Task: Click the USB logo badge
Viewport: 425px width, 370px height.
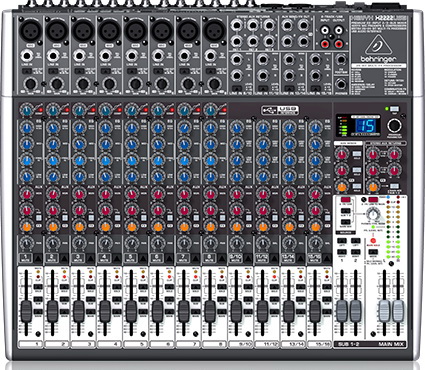Action: point(279,109)
